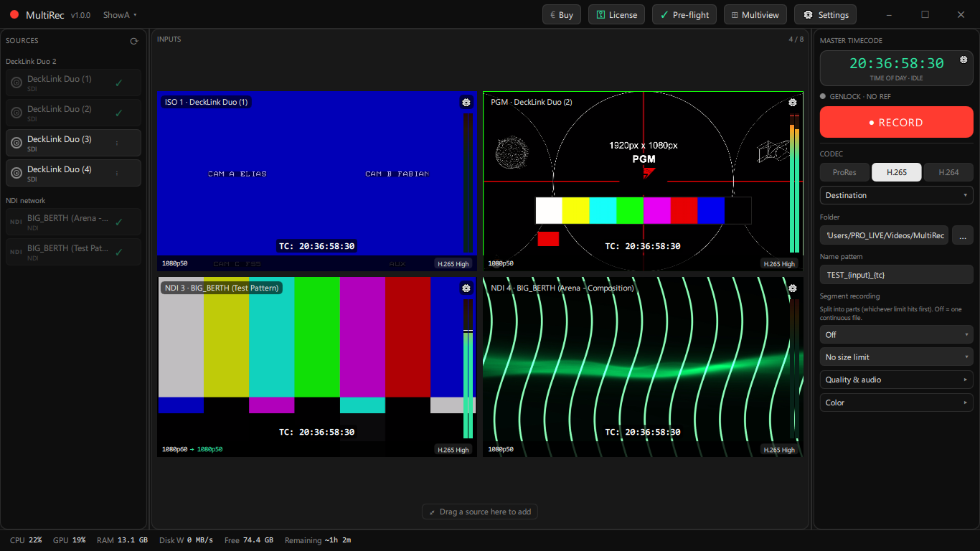Click the GPU 19% status entry
The height and width of the screenshot is (551, 980).
click(69, 540)
